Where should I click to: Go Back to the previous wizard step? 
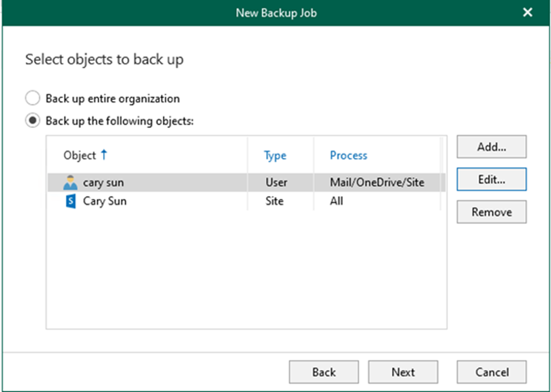pyautogui.click(x=324, y=372)
